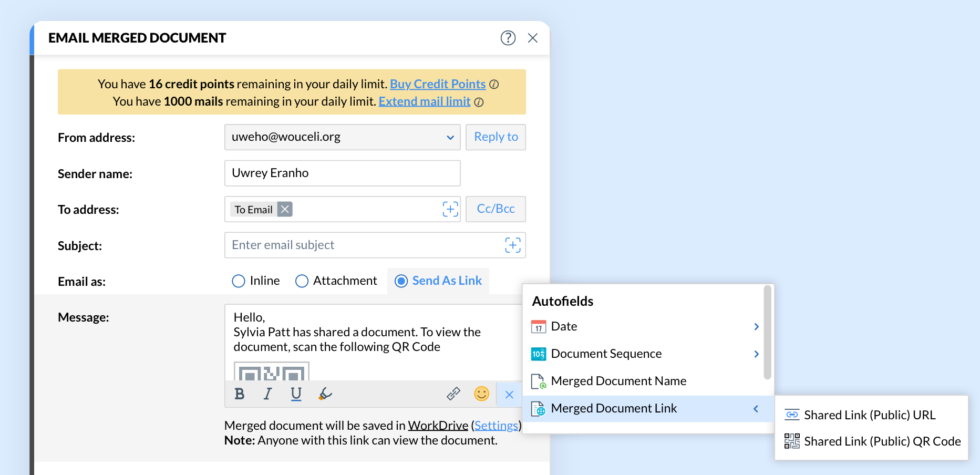980x475 pixels.
Task: Expand the Date autofield submenu
Action: pyautogui.click(x=756, y=327)
